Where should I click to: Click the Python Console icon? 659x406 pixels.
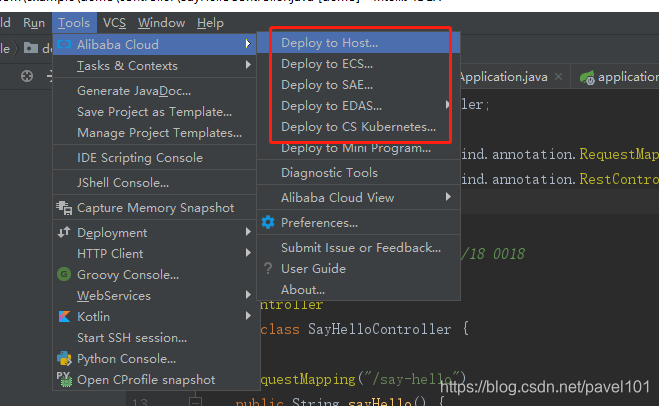(x=64, y=359)
